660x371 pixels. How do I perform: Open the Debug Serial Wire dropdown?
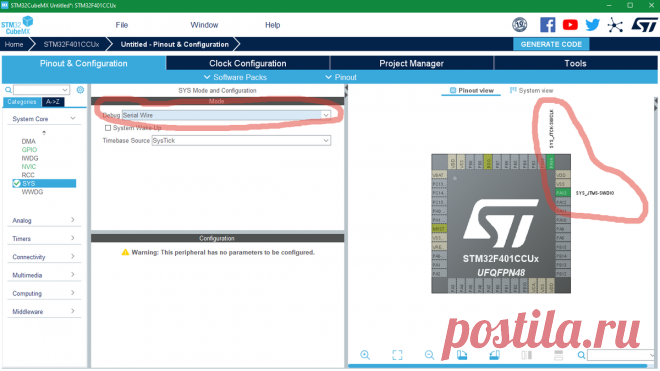[x=226, y=115]
